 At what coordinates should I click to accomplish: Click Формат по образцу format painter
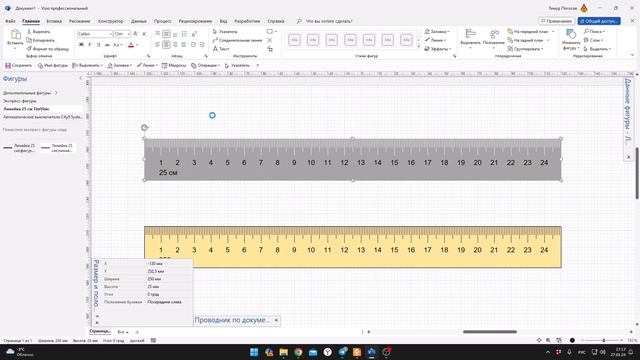(x=47, y=49)
